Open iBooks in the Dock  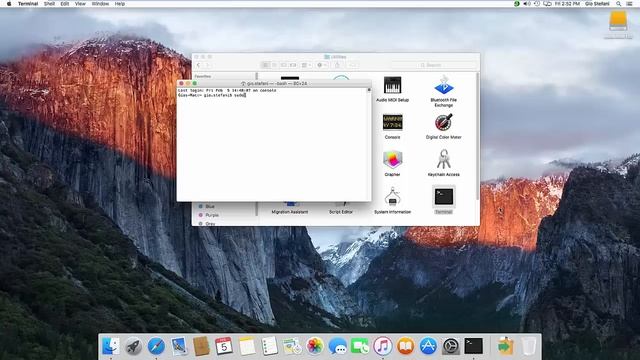point(405,346)
